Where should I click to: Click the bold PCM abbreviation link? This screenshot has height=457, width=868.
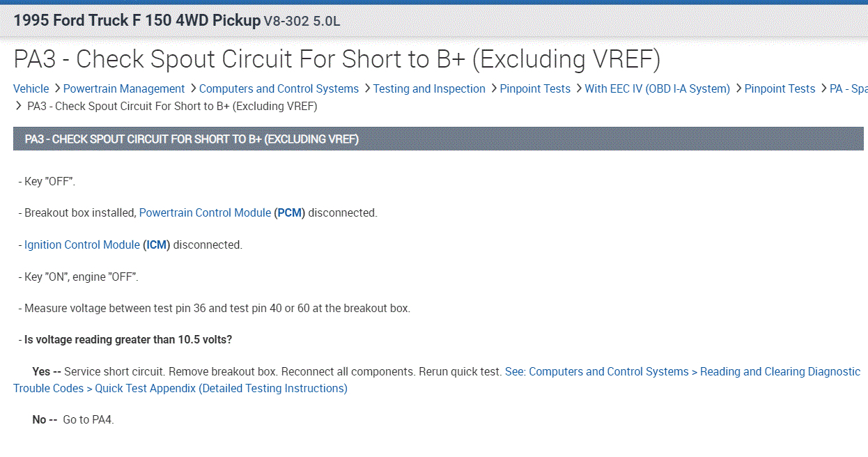pos(290,212)
